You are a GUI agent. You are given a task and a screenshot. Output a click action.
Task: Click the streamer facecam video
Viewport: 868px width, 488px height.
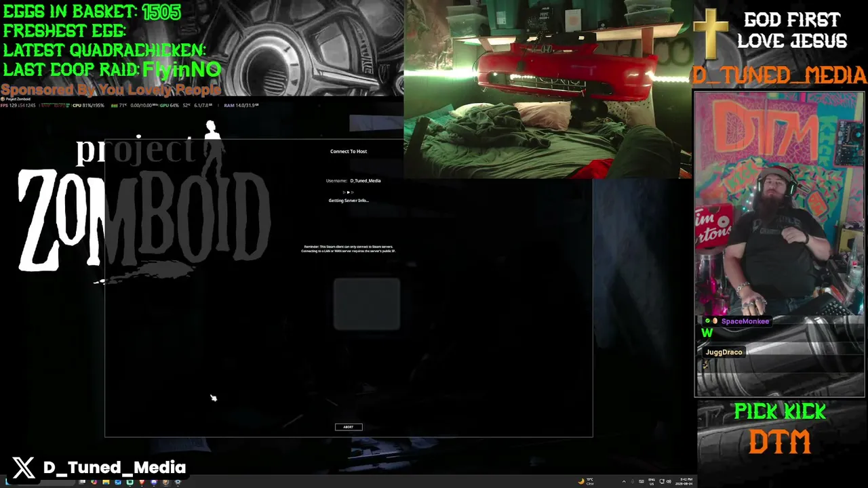779,203
